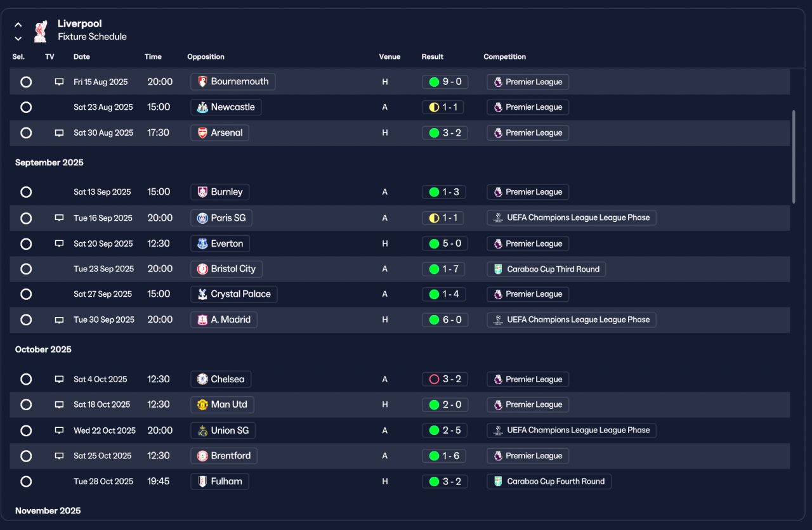Click the Result column header
The width and height of the screenshot is (812, 530).
pos(433,56)
